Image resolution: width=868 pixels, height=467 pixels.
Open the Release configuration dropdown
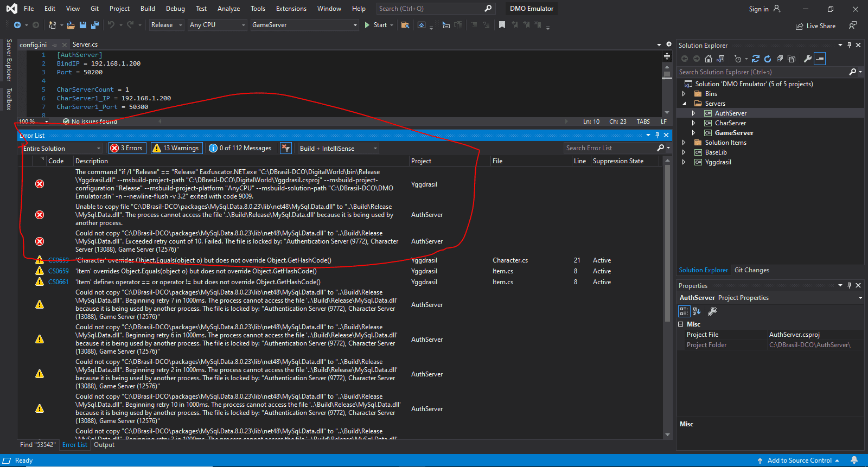click(167, 25)
